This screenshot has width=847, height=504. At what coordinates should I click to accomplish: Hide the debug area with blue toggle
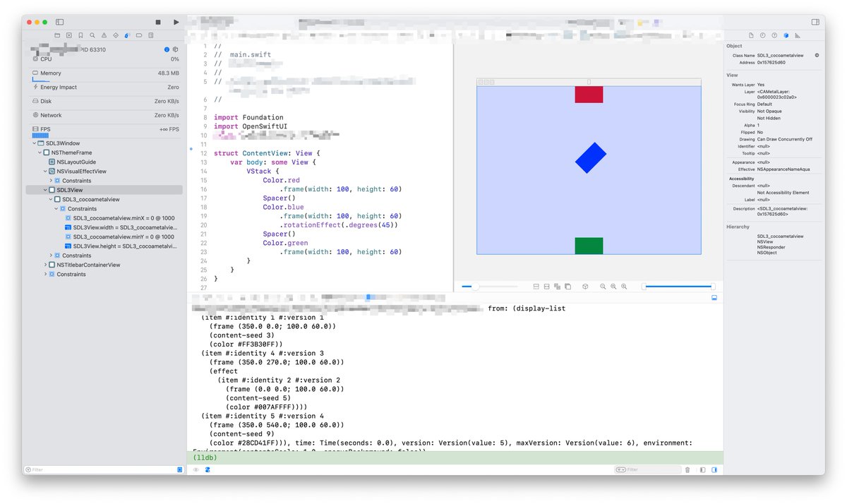[714, 299]
